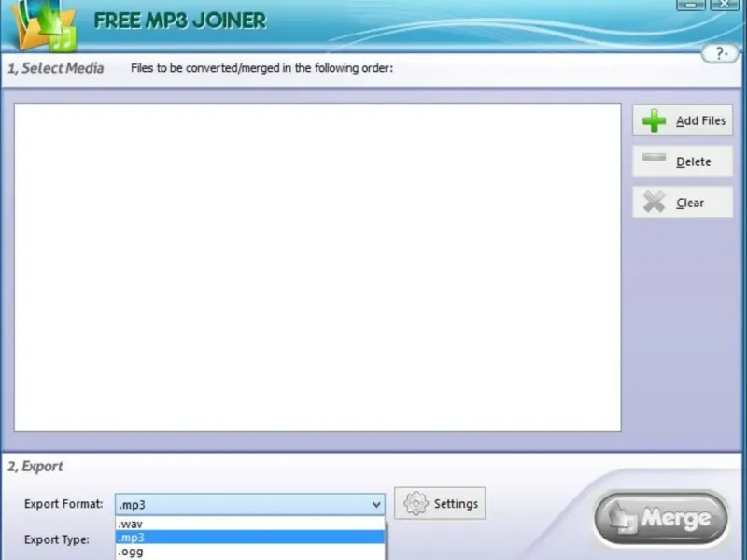Click the Delete button

[x=683, y=161]
